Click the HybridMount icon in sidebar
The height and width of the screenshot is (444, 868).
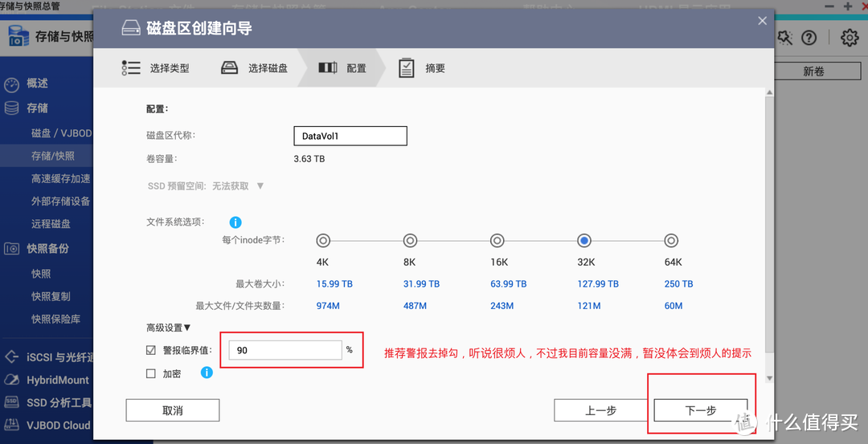coord(12,380)
